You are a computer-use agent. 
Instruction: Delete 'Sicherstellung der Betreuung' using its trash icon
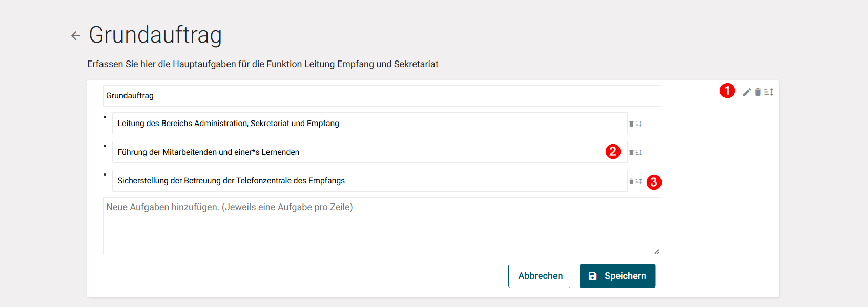(x=632, y=181)
